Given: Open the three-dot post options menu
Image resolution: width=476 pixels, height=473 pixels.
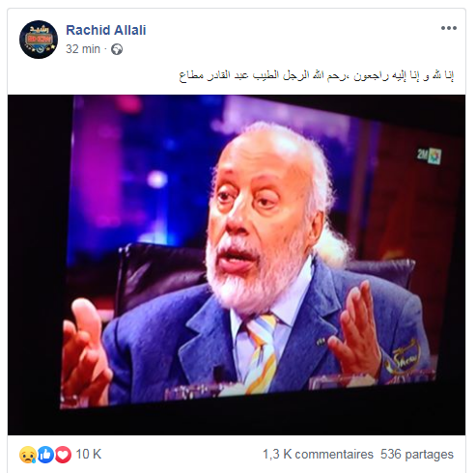Looking at the screenshot, I should pos(449,28).
